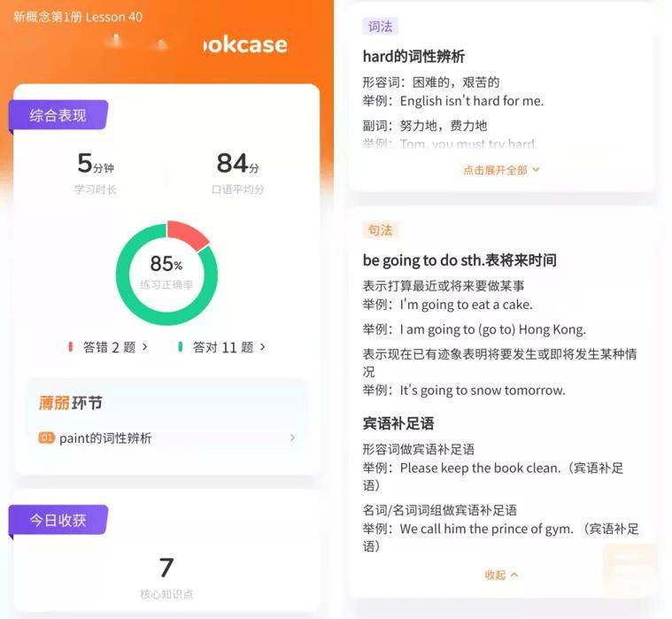
Task: Open the 答错 2 题 wrong answers list
Action: pyautogui.click(x=108, y=347)
